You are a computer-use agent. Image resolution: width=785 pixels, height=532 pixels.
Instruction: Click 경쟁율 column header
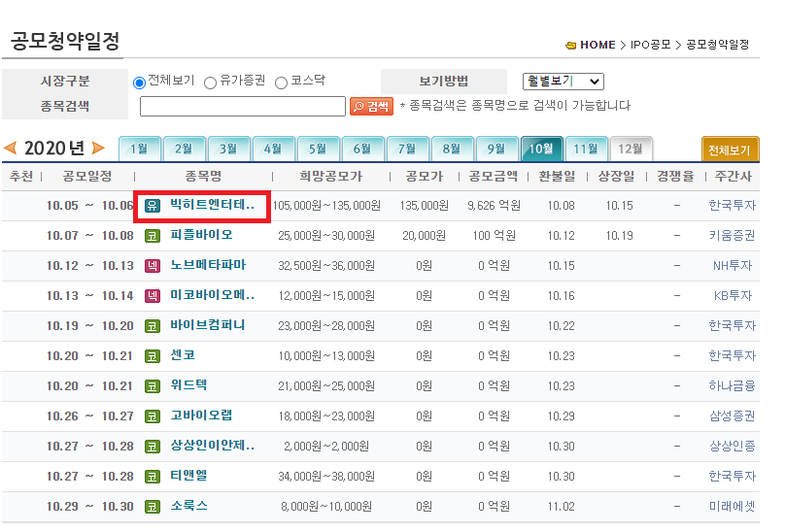pyautogui.click(x=675, y=176)
